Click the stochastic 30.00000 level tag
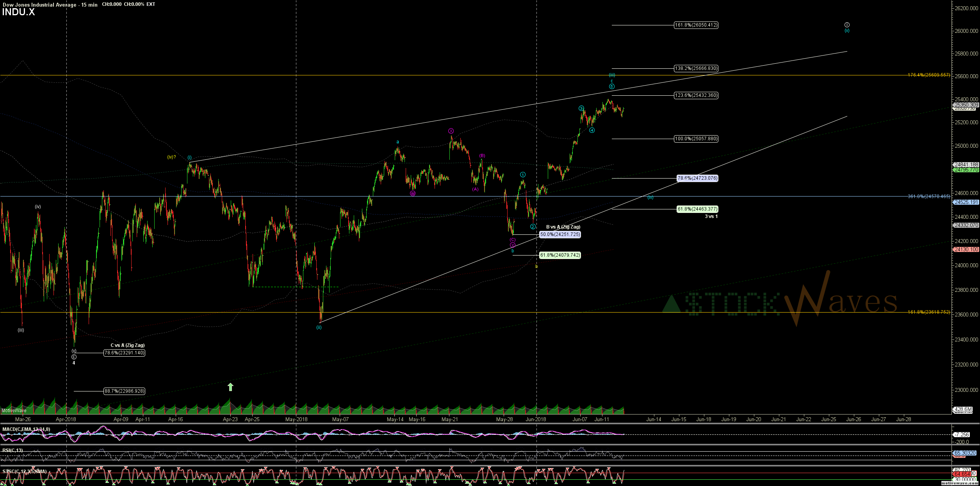This screenshot has height=486, width=980. [964, 480]
